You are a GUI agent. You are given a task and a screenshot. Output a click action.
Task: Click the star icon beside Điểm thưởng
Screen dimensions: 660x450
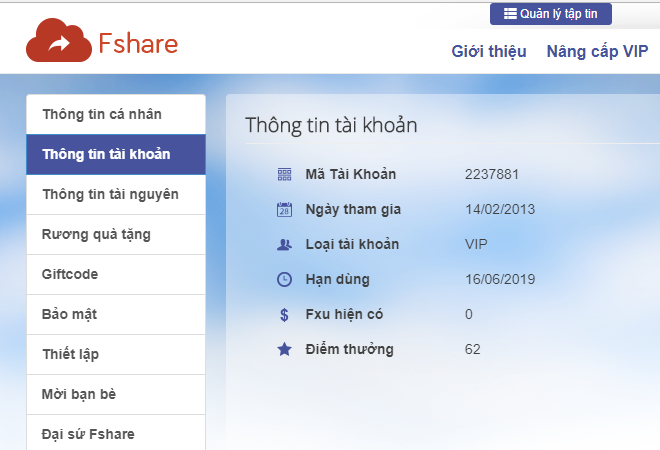pyautogui.click(x=285, y=349)
